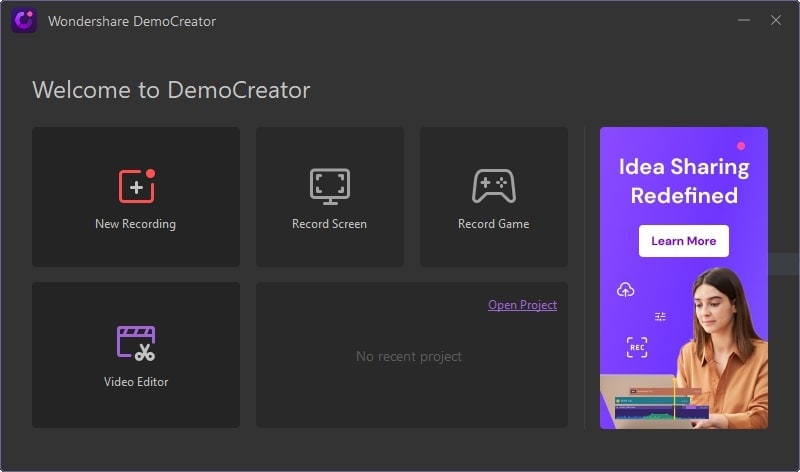Click the woman photo in the promo banner
Image resolution: width=800 pixels, height=472 pixels.
coord(724,347)
